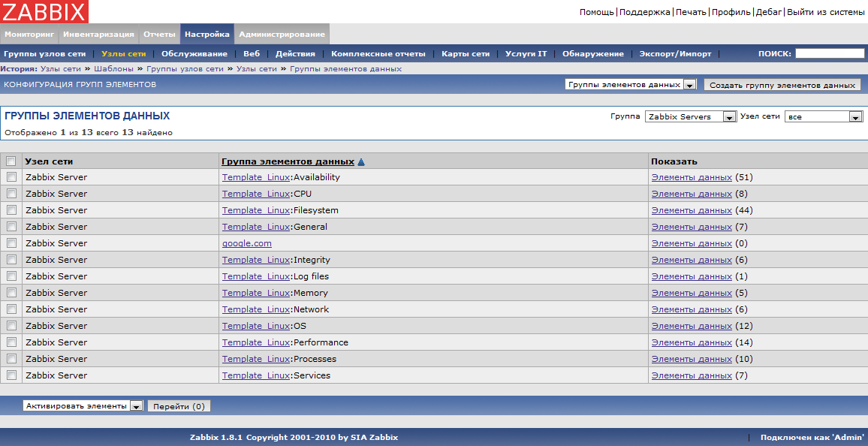Screen dimensions: 868x446
Task: Toggle the select-all checkbox in table header
Action: [11, 161]
